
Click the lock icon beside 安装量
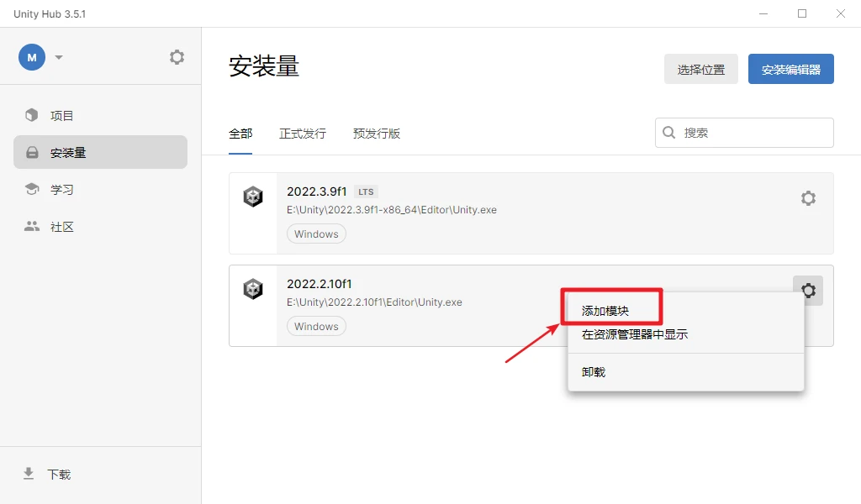(x=33, y=153)
